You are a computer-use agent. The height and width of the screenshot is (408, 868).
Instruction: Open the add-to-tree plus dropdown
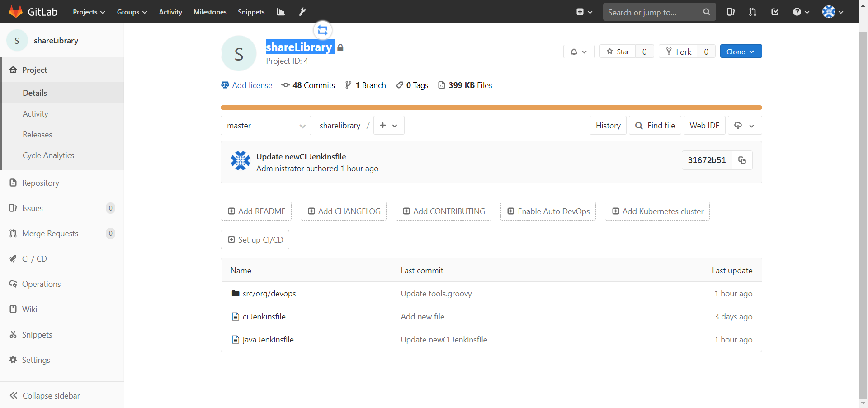pos(389,126)
